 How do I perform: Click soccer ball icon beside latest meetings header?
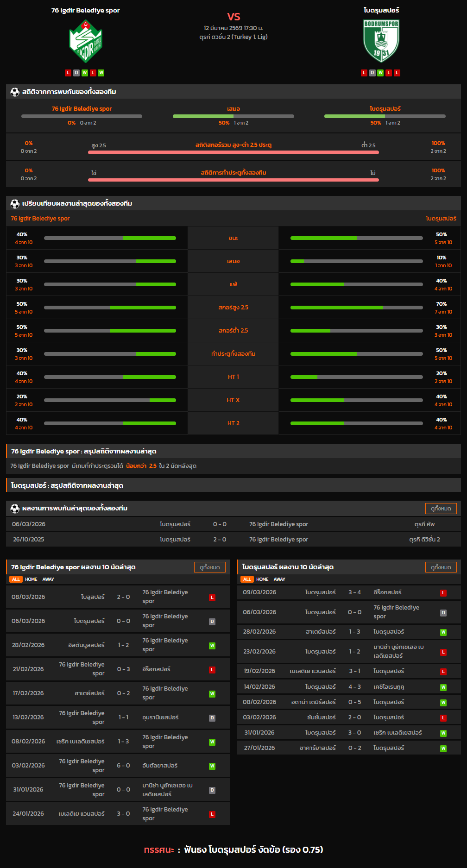[x=15, y=509]
